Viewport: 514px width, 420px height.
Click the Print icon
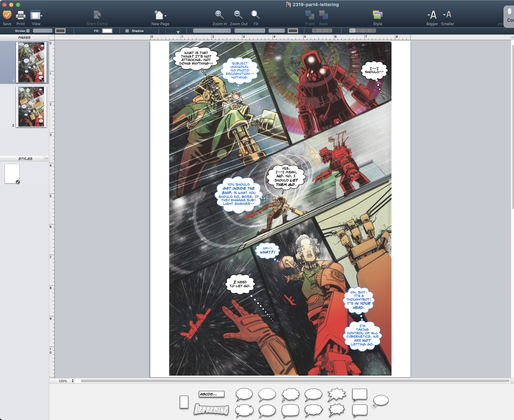tap(21, 15)
